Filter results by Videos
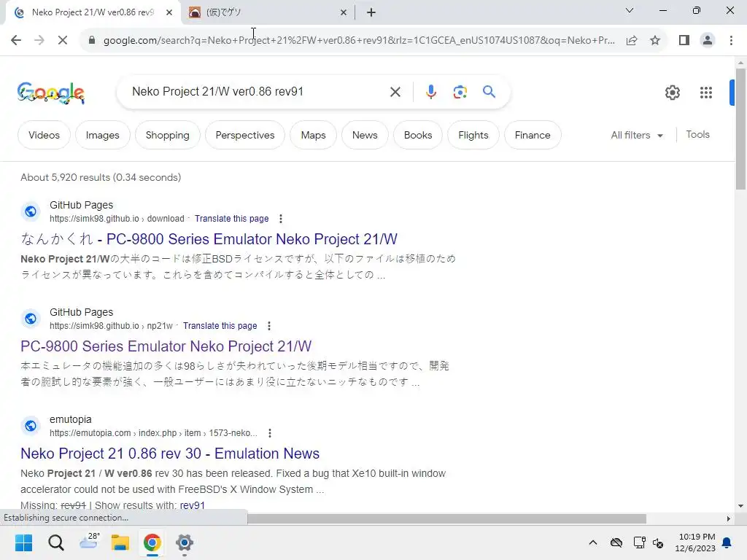The width and height of the screenshot is (747, 560). [44, 135]
